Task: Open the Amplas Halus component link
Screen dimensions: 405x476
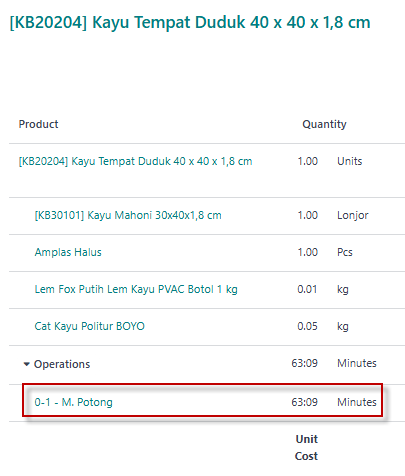Action: (x=68, y=252)
